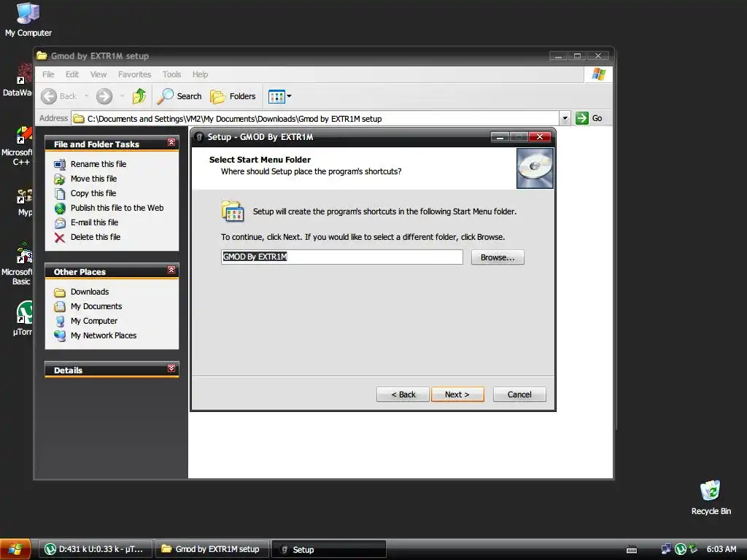Open the Myp desktop shortcut
The height and width of the screenshot is (560, 747).
[25, 203]
